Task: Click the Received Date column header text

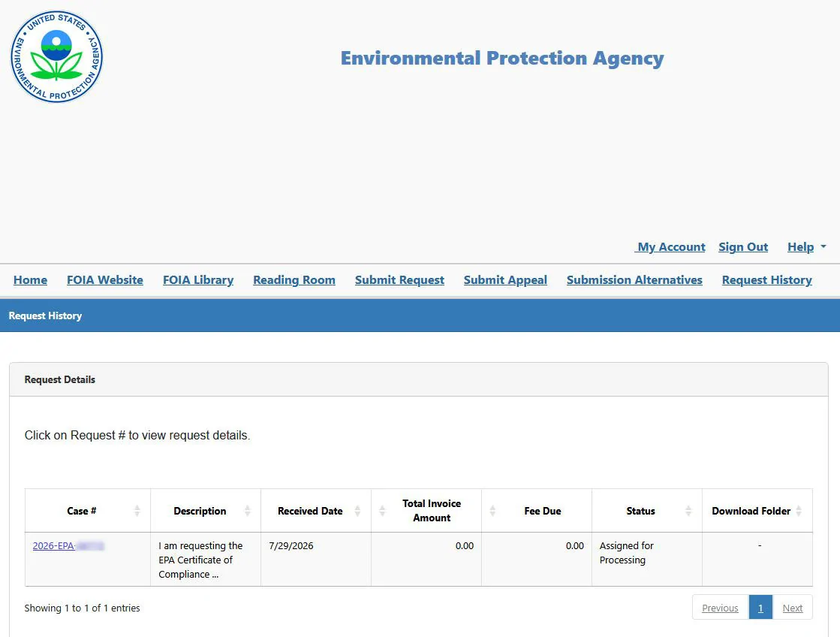Action: [310, 511]
